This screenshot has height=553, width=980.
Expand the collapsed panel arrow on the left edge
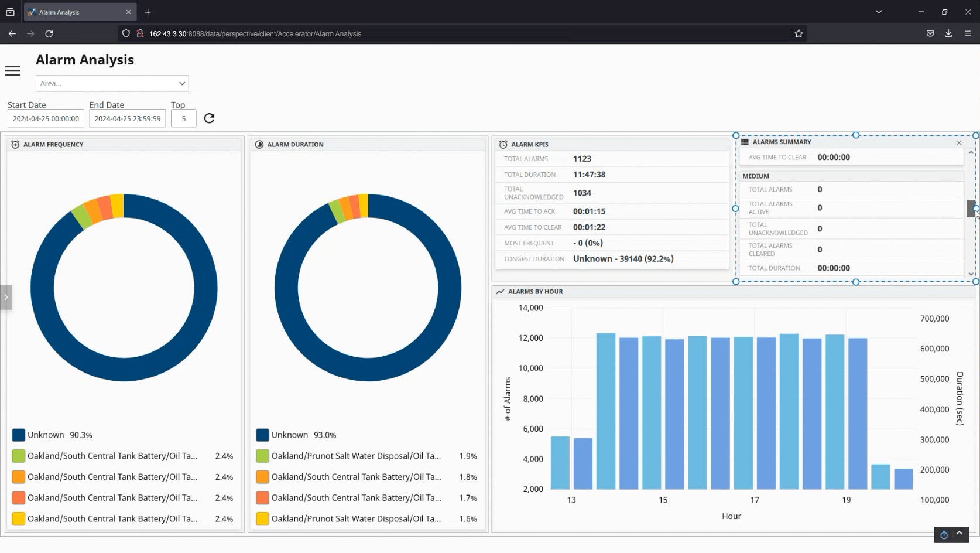(x=6, y=298)
